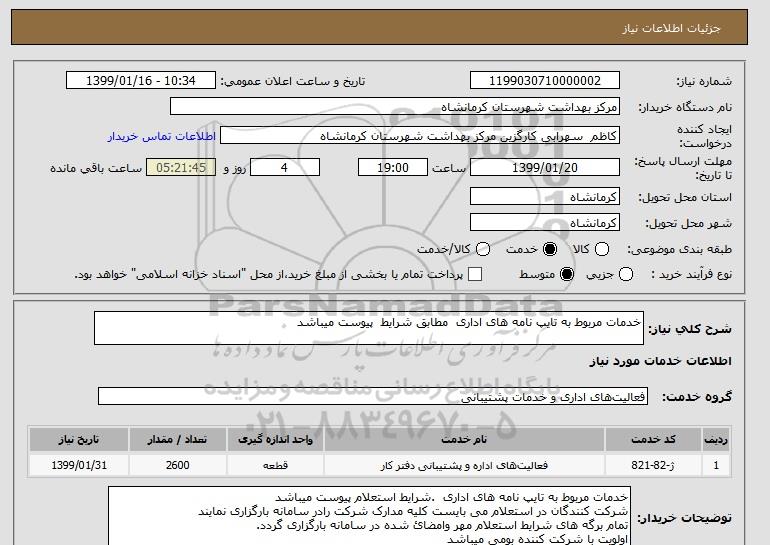Click the deadline date field 1399/01/20

[545, 167]
